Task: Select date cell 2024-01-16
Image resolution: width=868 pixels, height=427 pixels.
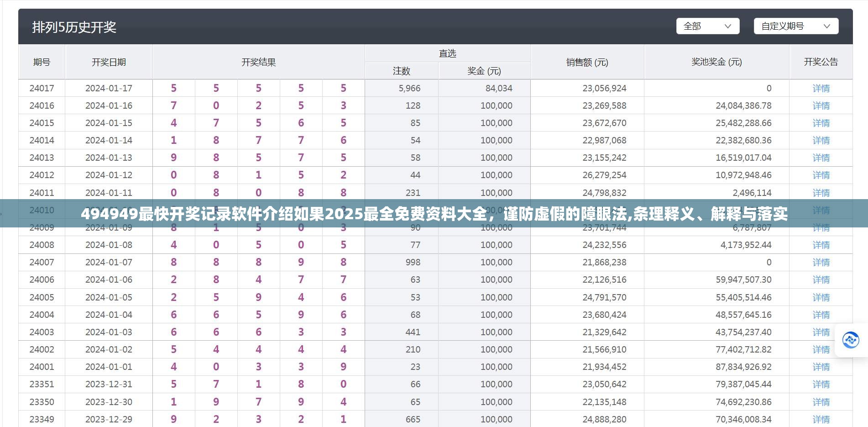Action: pyautogui.click(x=109, y=105)
